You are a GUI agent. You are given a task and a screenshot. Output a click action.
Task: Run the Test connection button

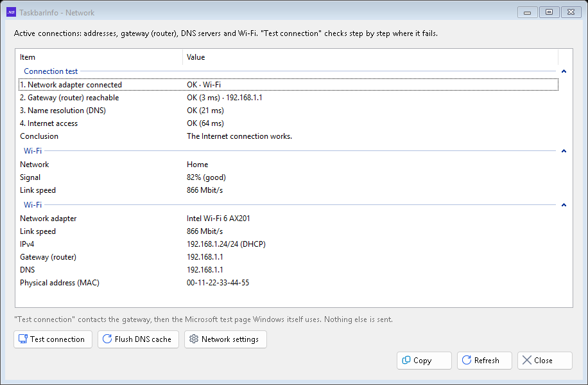pos(53,339)
